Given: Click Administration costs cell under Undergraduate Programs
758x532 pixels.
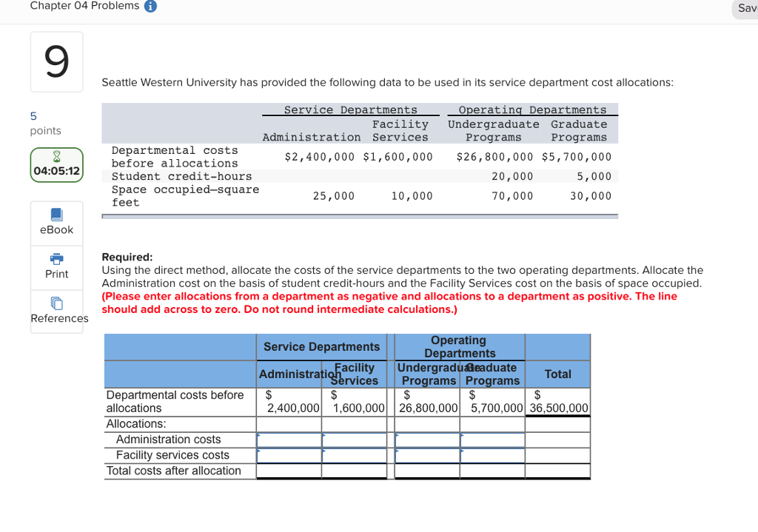Looking at the screenshot, I should [427, 440].
